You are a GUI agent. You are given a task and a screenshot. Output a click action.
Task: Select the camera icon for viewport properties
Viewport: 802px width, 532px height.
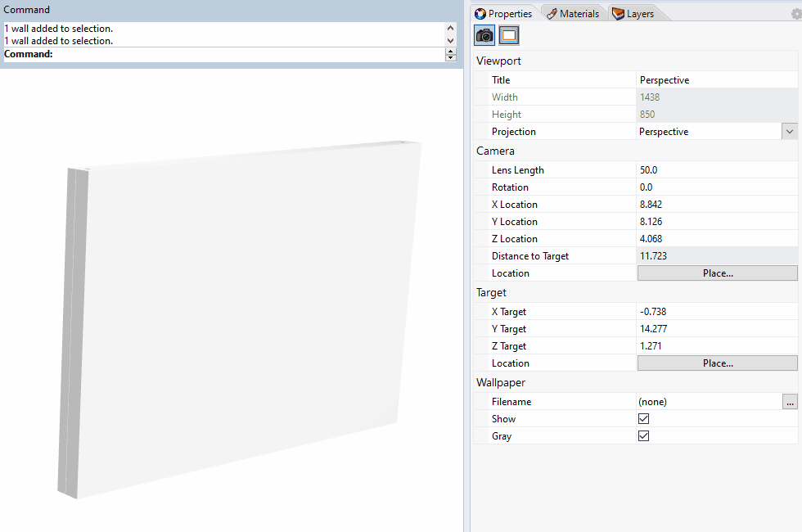click(484, 34)
